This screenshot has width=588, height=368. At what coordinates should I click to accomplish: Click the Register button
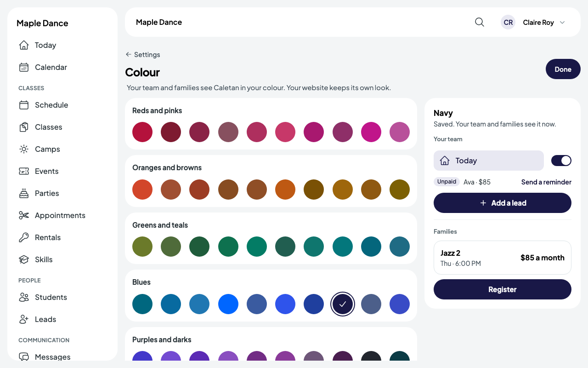(503, 289)
